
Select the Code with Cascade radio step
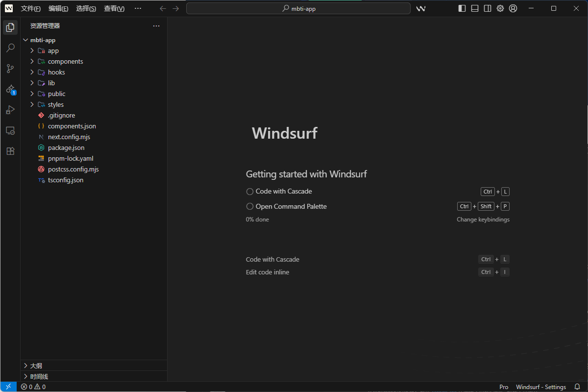(x=250, y=192)
